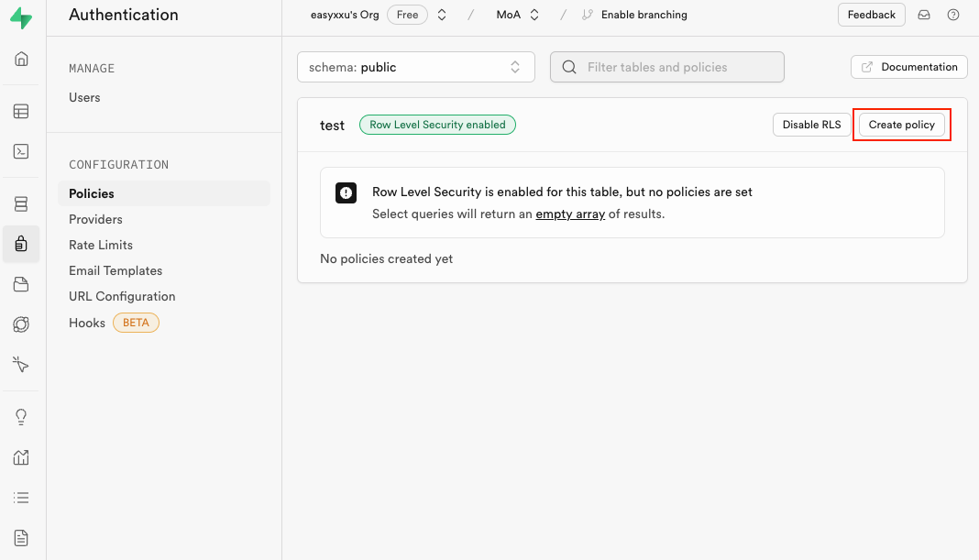Open the Reports chart icon
The image size is (979, 560).
pos(21,457)
